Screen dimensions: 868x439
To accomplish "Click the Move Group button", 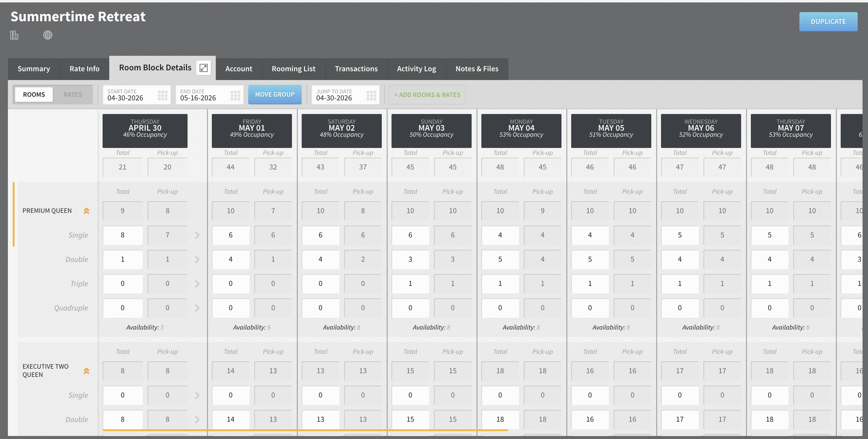I will [275, 95].
